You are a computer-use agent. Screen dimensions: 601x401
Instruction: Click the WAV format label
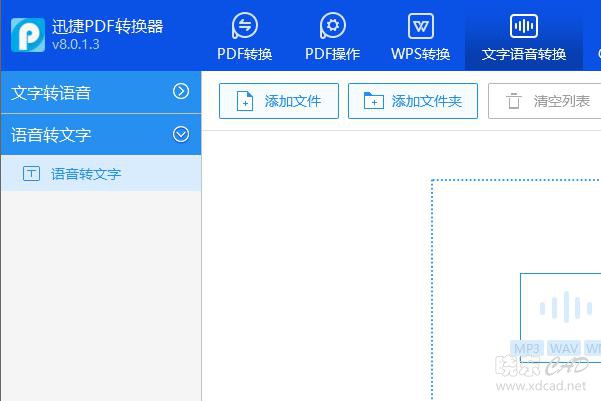[564, 348]
